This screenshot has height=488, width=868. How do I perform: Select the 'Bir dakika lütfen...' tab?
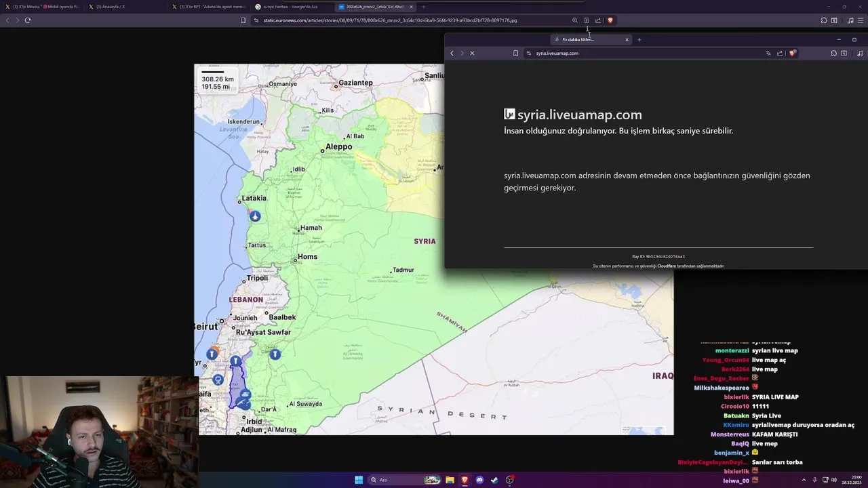(x=591, y=39)
